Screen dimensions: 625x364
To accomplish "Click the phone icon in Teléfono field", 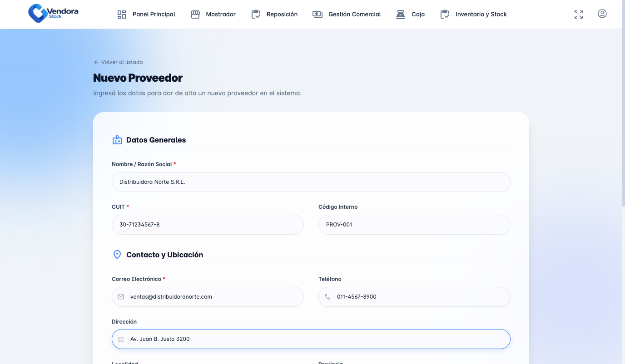I will pos(327,297).
